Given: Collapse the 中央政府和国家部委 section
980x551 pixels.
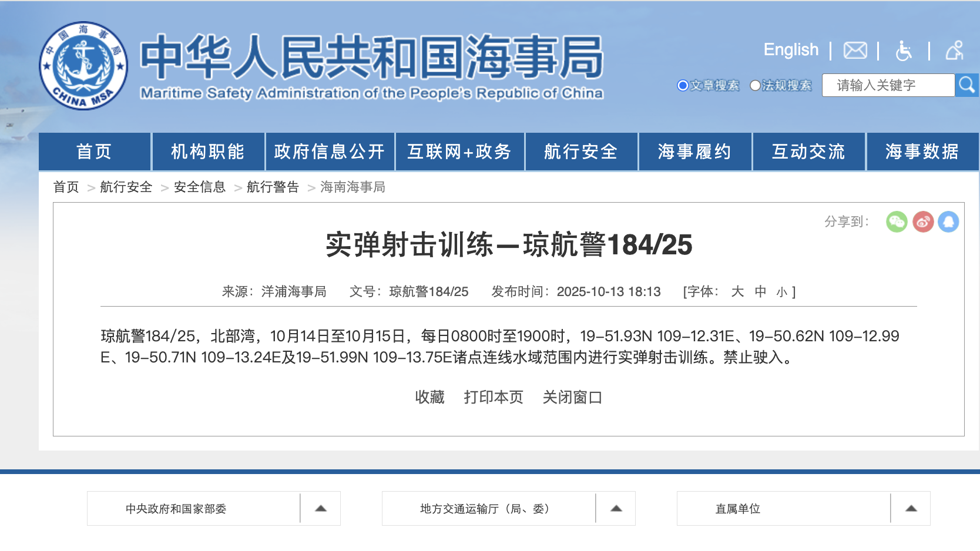Looking at the screenshot, I should point(320,508).
